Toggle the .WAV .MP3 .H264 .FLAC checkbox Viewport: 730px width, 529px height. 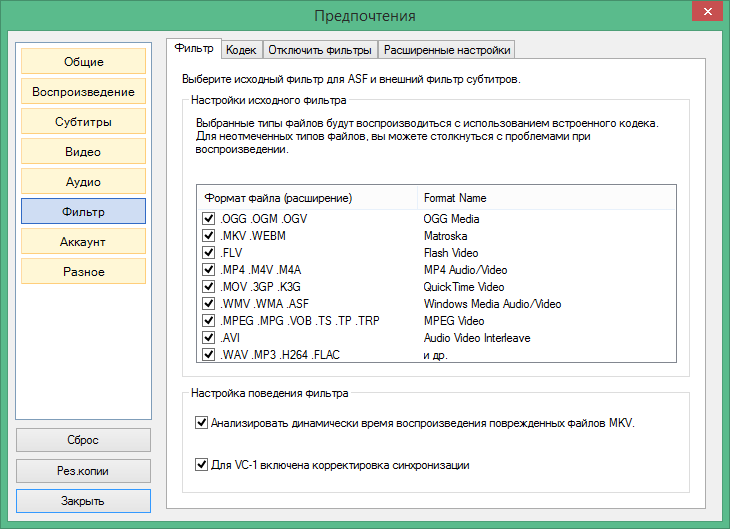point(208,354)
